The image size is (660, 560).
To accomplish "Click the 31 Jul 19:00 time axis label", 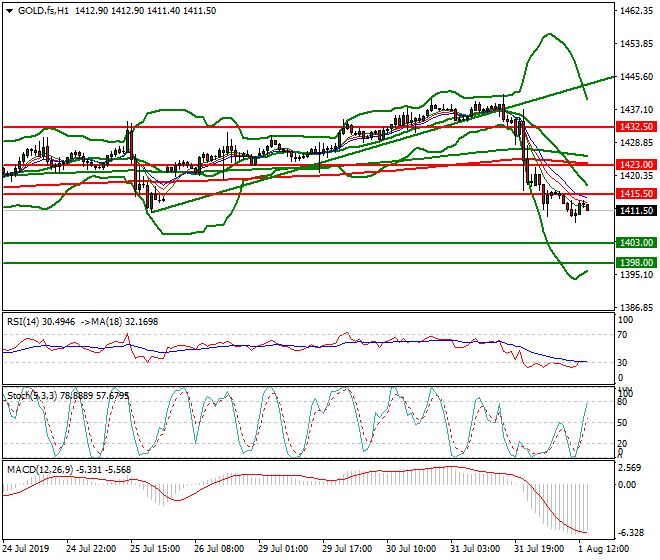I will tap(540, 549).
